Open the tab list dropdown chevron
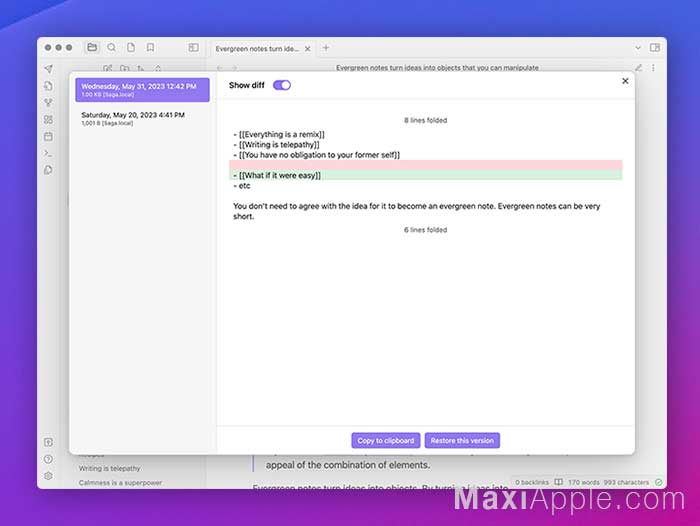Viewport: 700px width, 526px height. [638, 48]
